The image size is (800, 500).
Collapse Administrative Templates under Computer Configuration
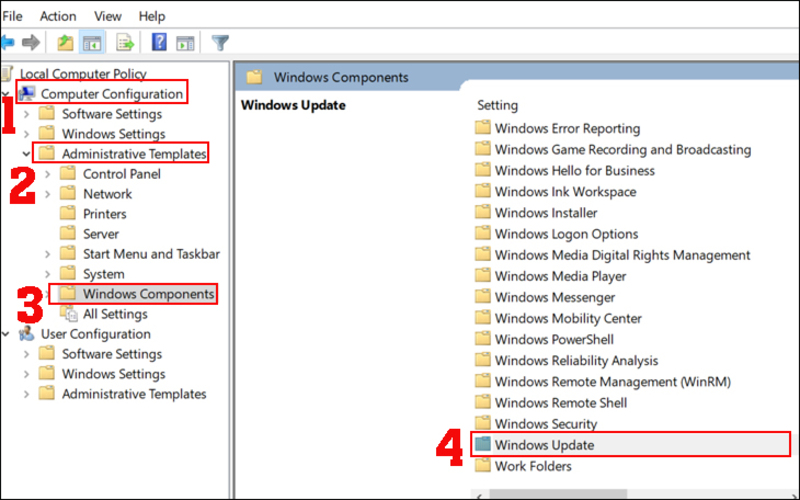27,154
